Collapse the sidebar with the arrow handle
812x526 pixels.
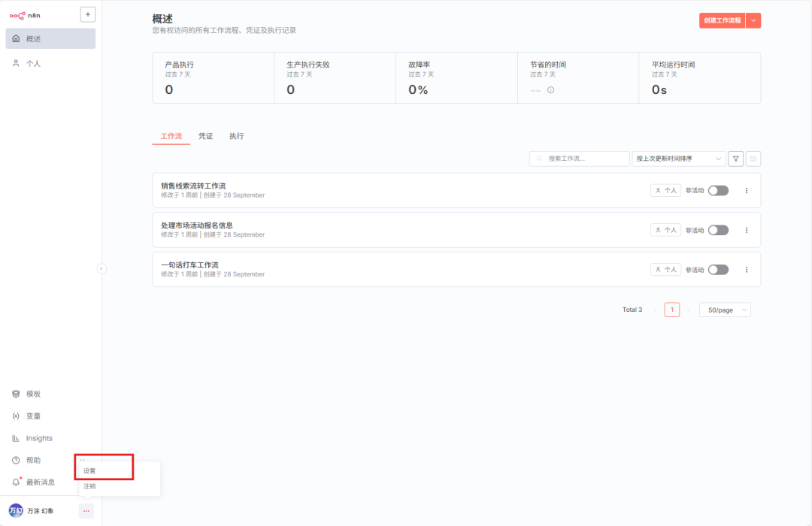[101, 268]
